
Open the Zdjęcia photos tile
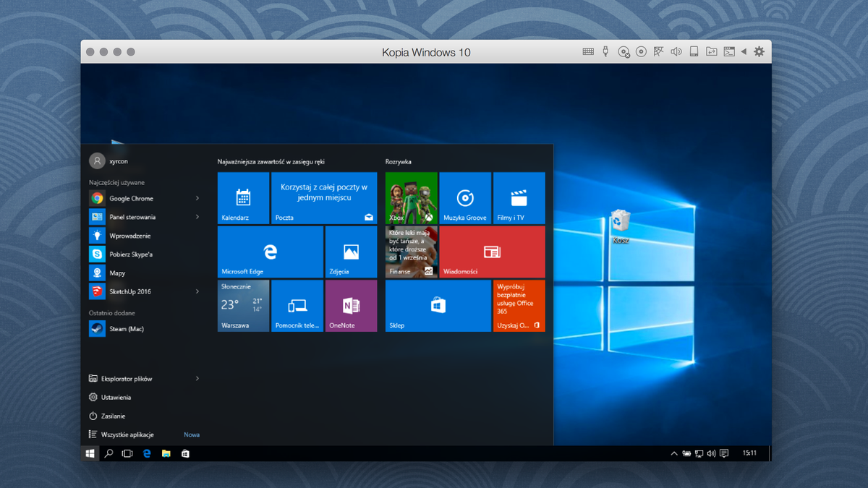coord(351,252)
